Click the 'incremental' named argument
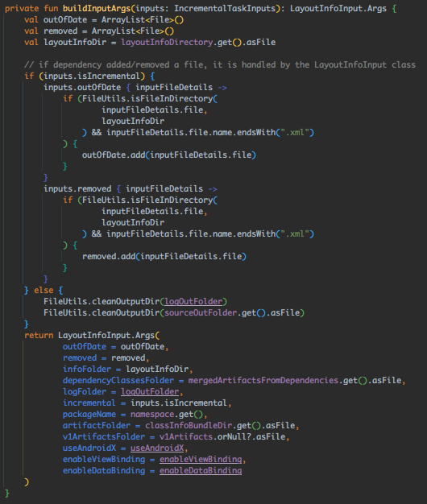The height and width of the screenshot is (504, 427). [89, 403]
